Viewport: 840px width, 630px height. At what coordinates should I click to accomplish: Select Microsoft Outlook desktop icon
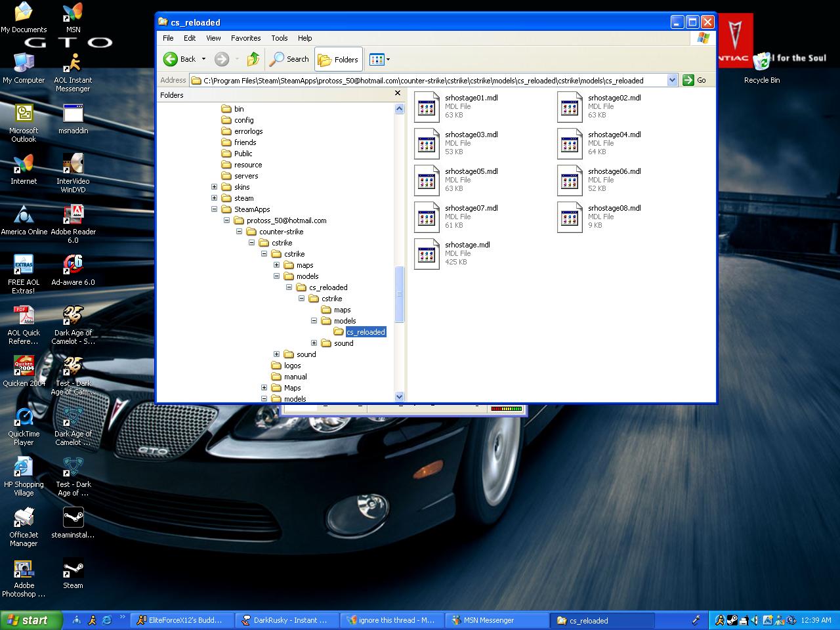tap(24, 123)
